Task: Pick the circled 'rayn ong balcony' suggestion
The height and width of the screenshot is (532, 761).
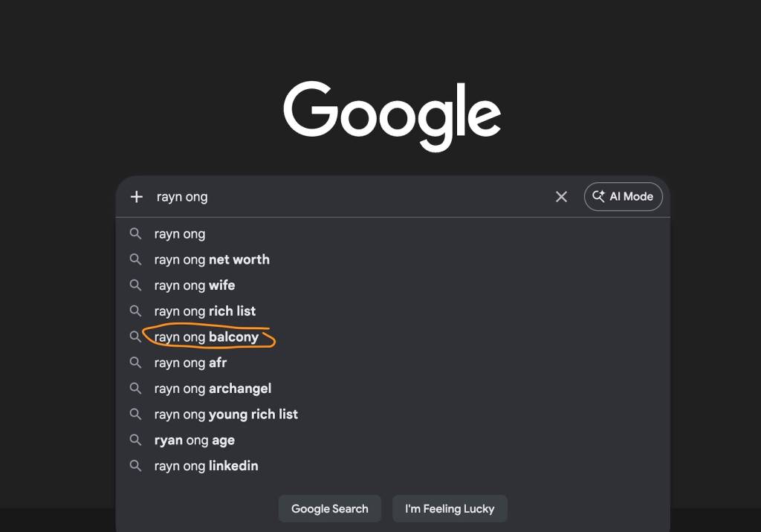Action: [207, 337]
